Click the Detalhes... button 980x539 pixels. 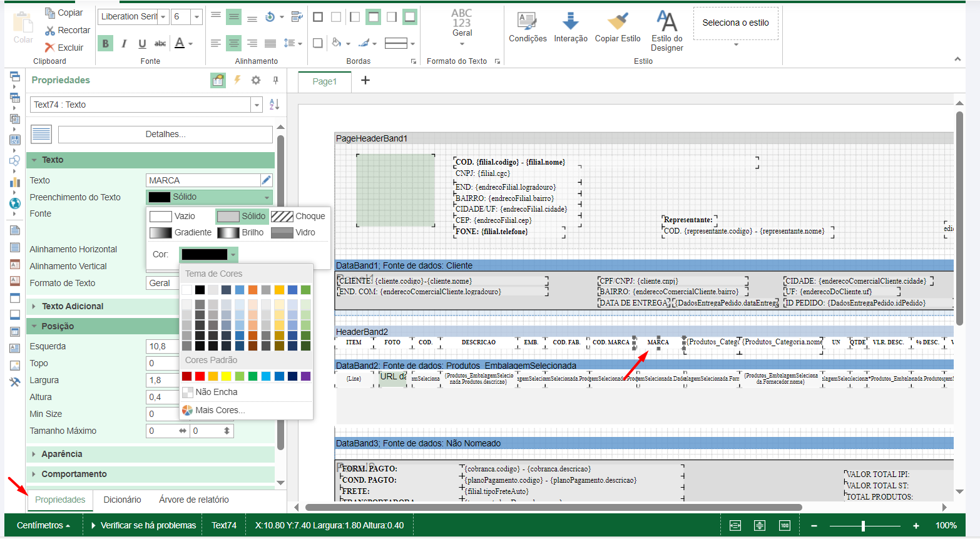point(165,134)
